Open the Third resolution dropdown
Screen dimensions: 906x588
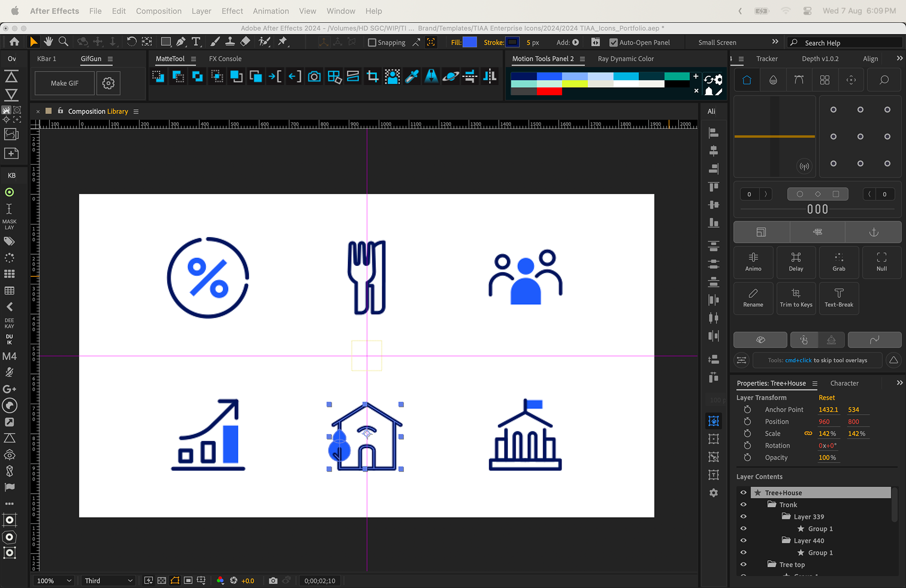[108, 580]
